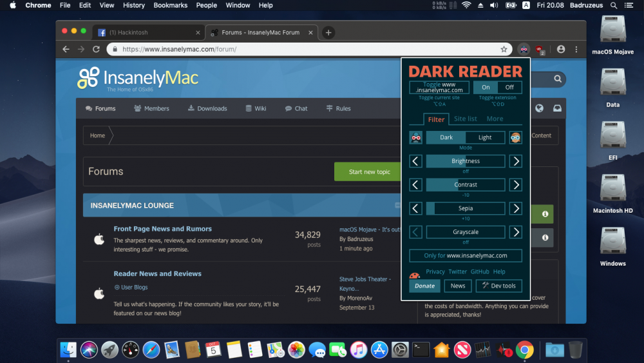Bookmark this page with the star icon
Image resolution: width=644 pixels, height=363 pixels.
504,50
